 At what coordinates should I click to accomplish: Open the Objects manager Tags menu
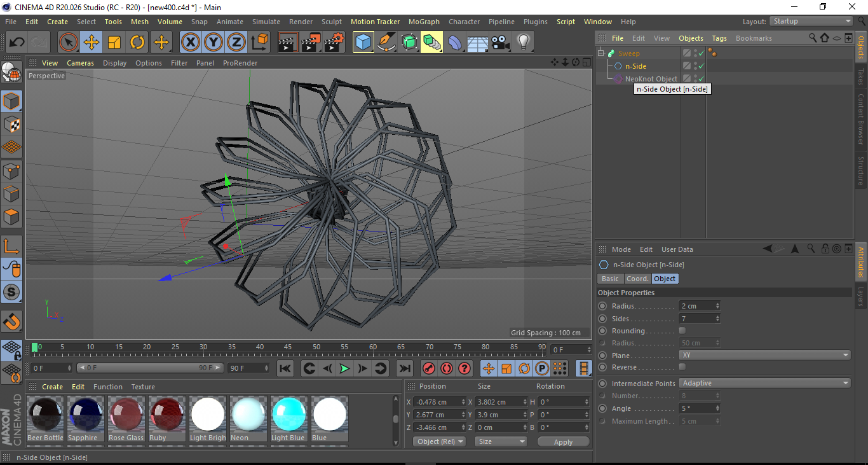pos(719,38)
